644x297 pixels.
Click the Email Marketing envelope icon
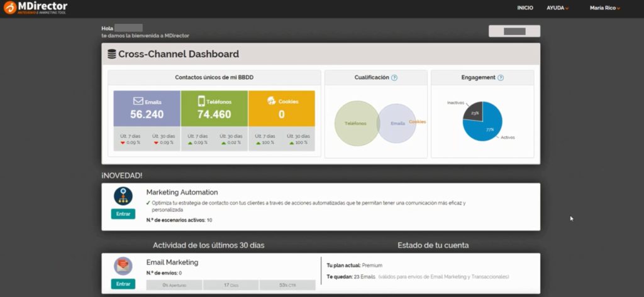coord(123,266)
